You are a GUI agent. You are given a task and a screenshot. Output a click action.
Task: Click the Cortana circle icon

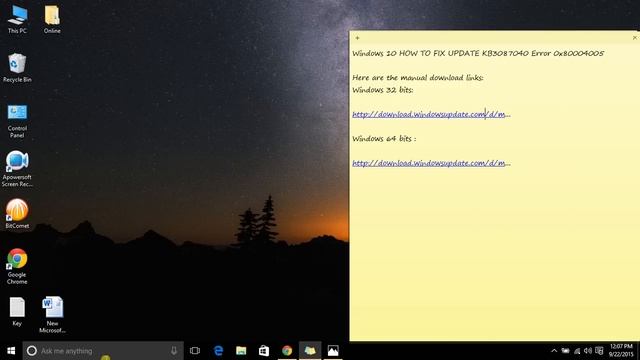(x=32, y=351)
